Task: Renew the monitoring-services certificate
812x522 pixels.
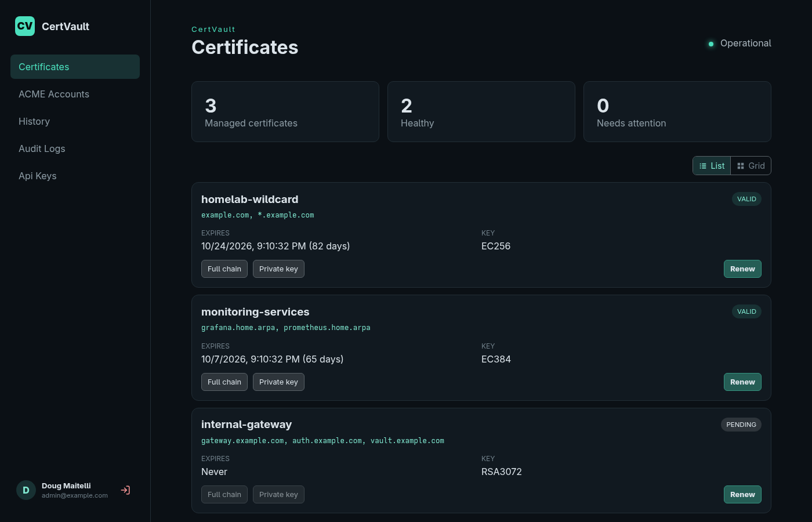Action: pyautogui.click(x=742, y=382)
